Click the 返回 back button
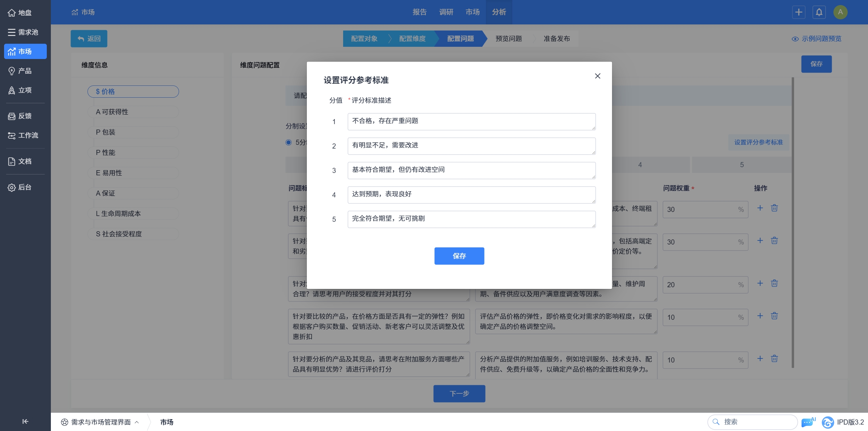Viewport: 868px width, 431px height. [x=89, y=39]
